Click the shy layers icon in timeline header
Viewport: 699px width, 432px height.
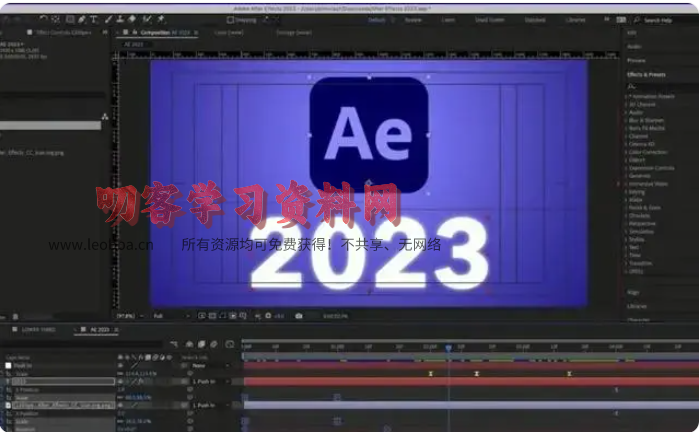point(189,344)
